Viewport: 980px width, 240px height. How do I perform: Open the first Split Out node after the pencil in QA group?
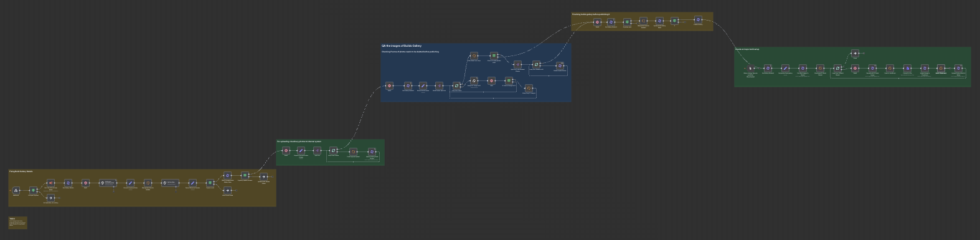(x=439, y=85)
